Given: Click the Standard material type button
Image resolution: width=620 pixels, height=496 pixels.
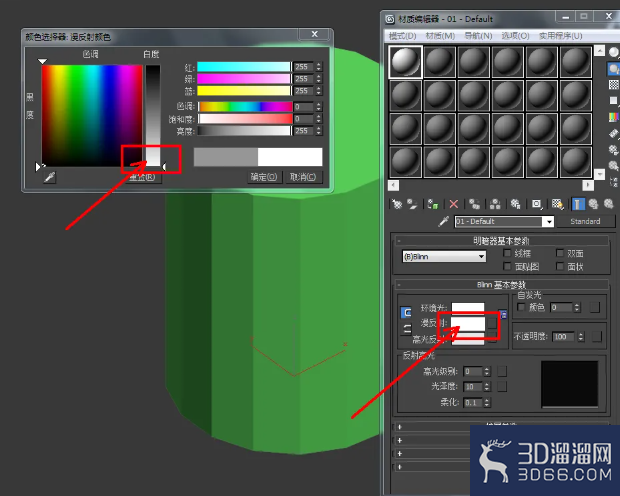Looking at the screenshot, I should [x=585, y=221].
